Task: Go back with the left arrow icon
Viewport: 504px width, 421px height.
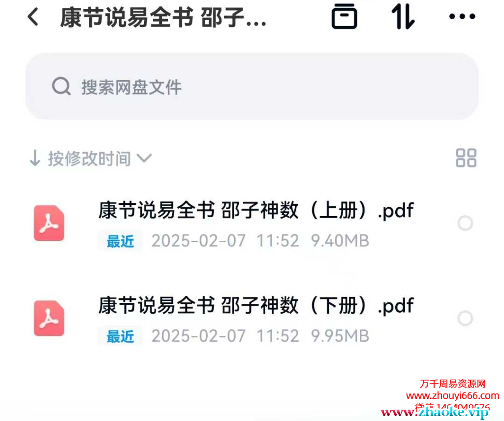Action: pyautogui.click(x=33, y=17)
